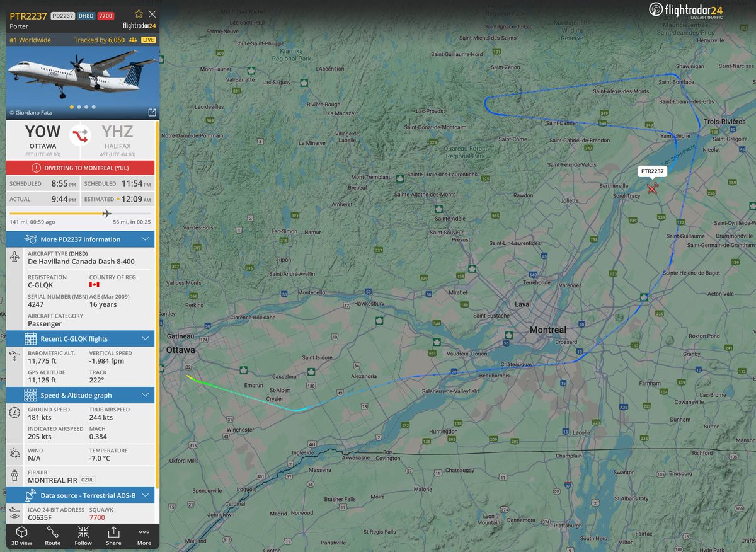This screenshot has height=552, width=756.
Task: Click the estimated 12:09 AM arrival time
Action: click(x=135, y=199)
